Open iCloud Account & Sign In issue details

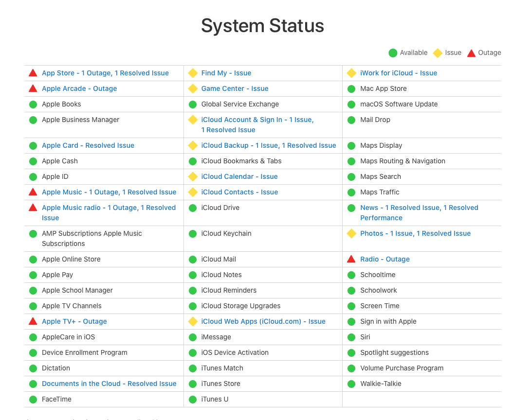click(x=257, y=124)
